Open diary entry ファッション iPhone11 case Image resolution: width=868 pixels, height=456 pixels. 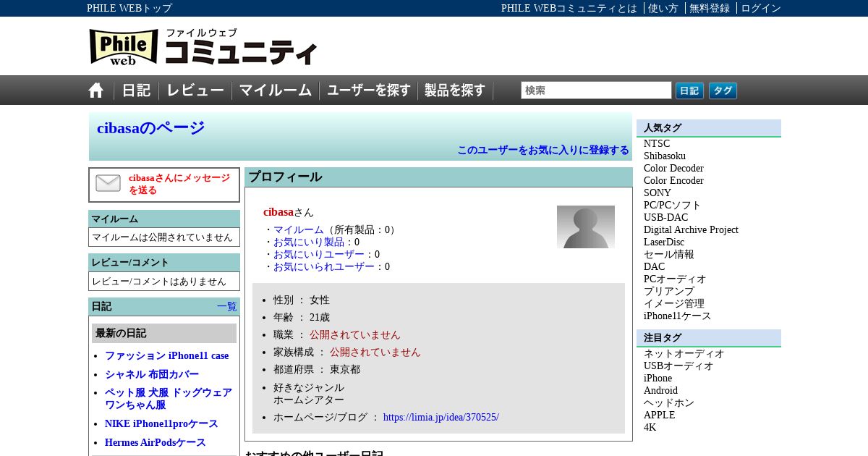[167, 355]
